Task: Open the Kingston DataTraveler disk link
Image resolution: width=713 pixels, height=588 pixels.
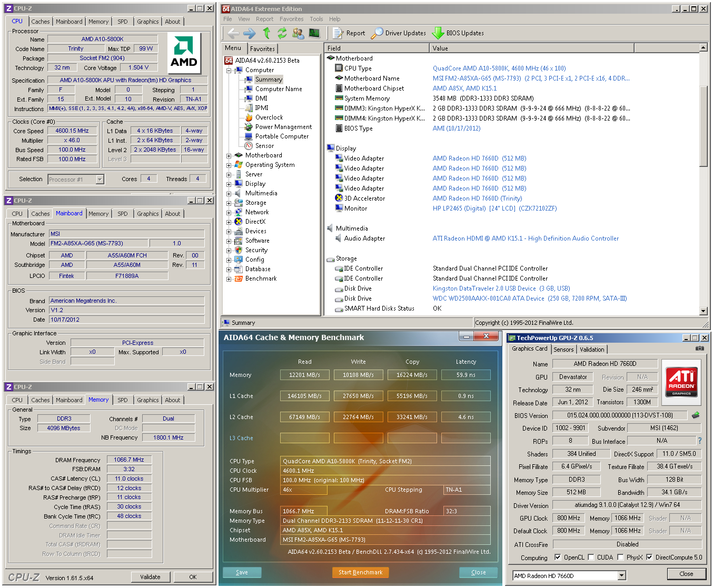Action: pyautogui.click(x=501, y=288)
